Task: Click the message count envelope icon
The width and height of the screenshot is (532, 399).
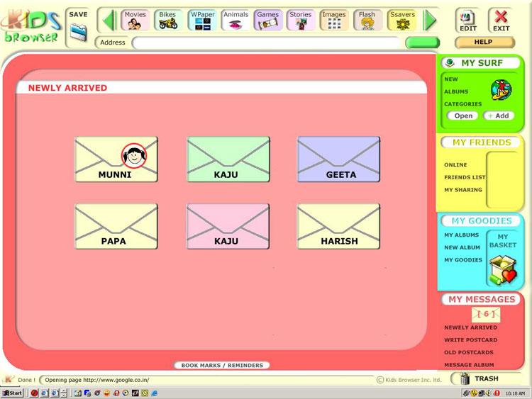Action: pyautogui.click(x=486, y=315)
